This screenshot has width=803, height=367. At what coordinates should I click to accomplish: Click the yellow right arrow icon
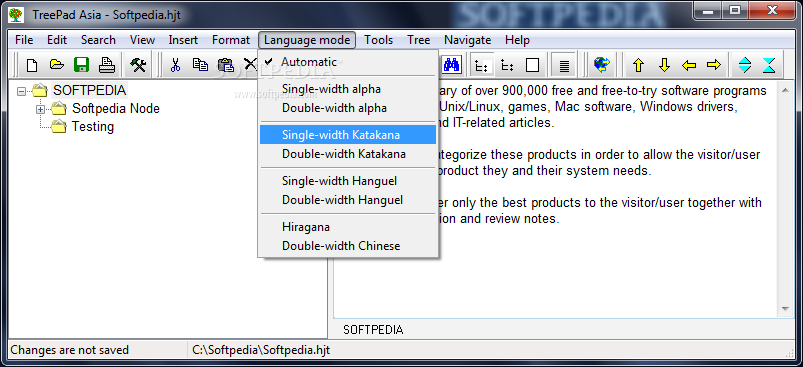coord(713,65)
